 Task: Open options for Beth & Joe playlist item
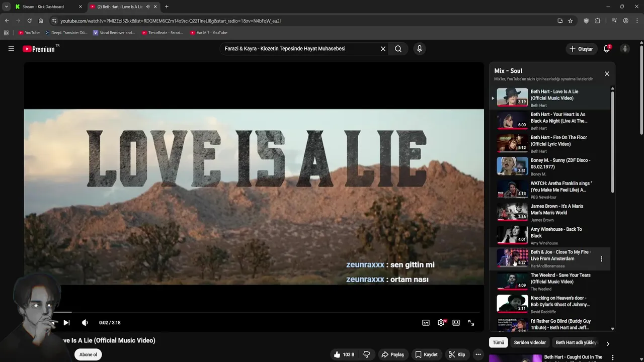601,259
